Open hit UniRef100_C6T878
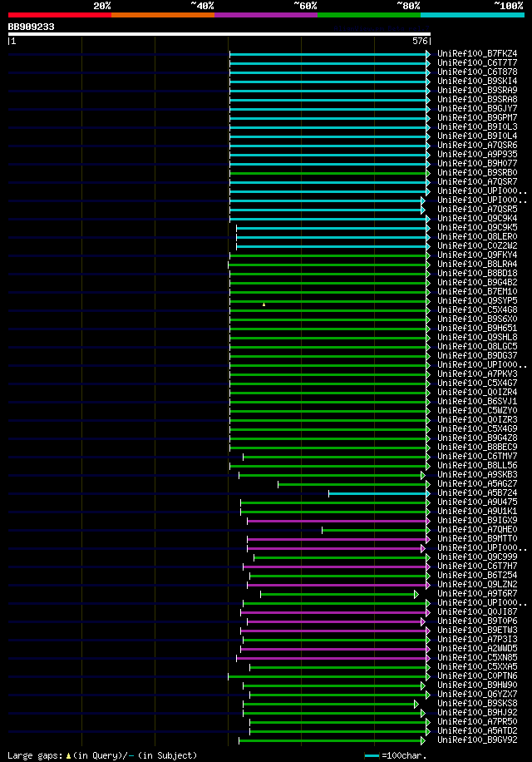Image resolution: width=532 pixels, height=762 pixels. [477, 72]
